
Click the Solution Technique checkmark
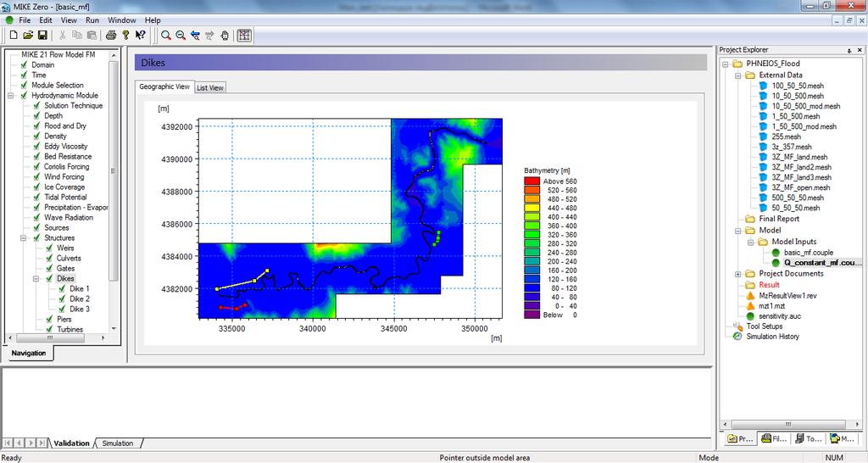coord(36,105)
